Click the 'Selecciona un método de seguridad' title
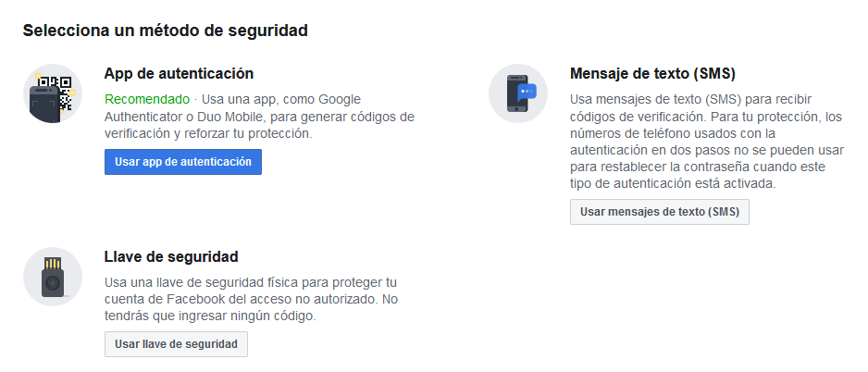The width and height of the screenshot is (868, 372). [x=165, y=31]
